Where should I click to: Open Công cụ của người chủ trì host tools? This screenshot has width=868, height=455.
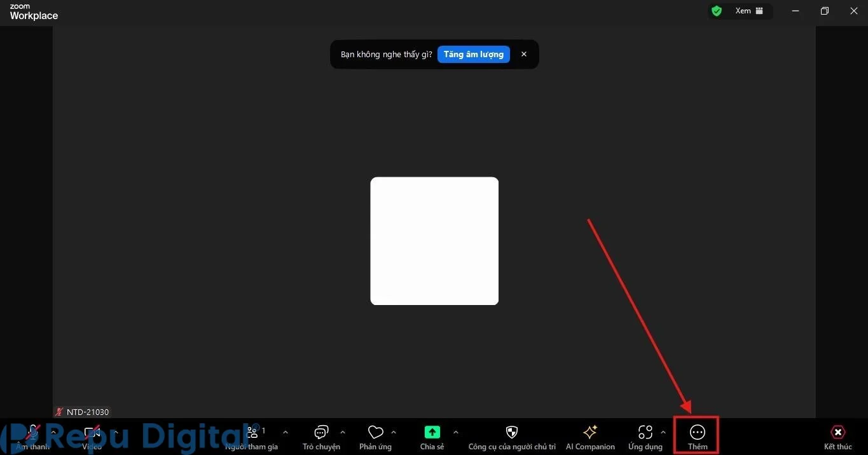pyautogui.click(x=512, y=437)
